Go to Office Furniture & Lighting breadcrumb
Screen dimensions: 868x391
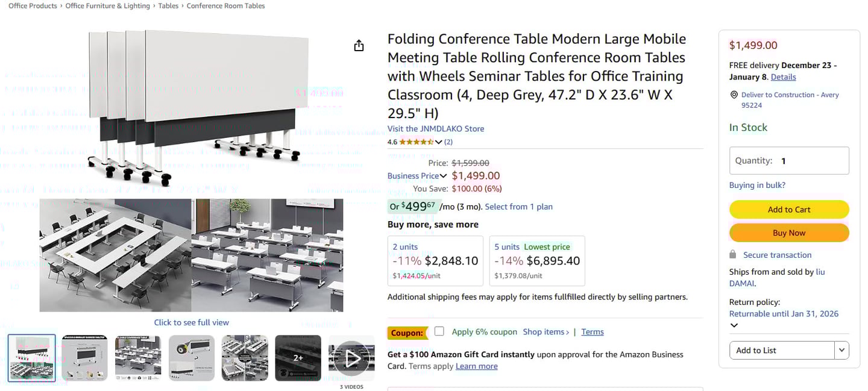(x=107, y=6)
